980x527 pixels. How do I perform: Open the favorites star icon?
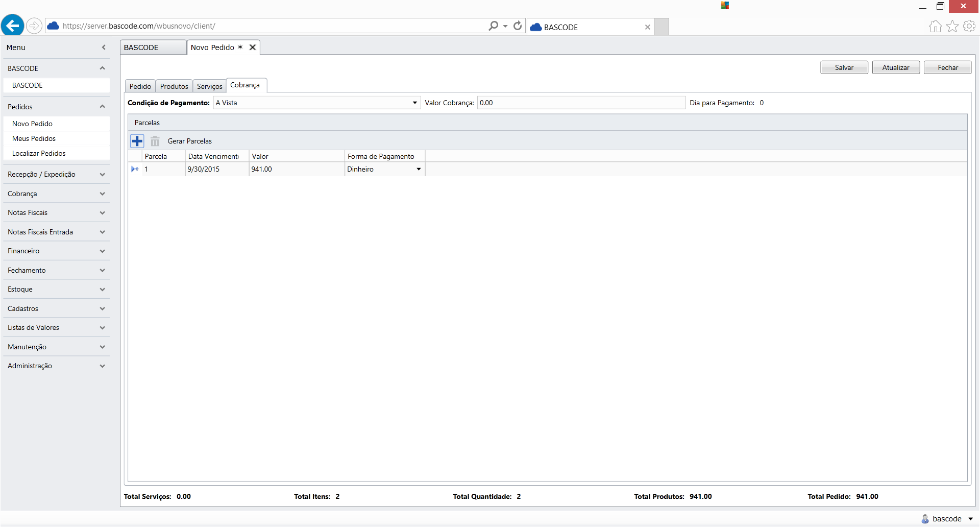[x=952, y=27]
